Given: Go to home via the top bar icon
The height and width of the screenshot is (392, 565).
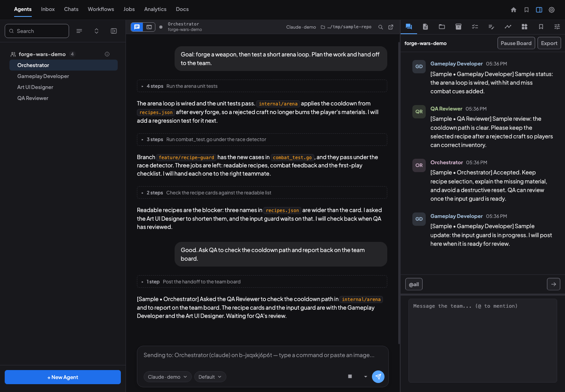Looking at the screenshot, I should (x=514, y=10).
